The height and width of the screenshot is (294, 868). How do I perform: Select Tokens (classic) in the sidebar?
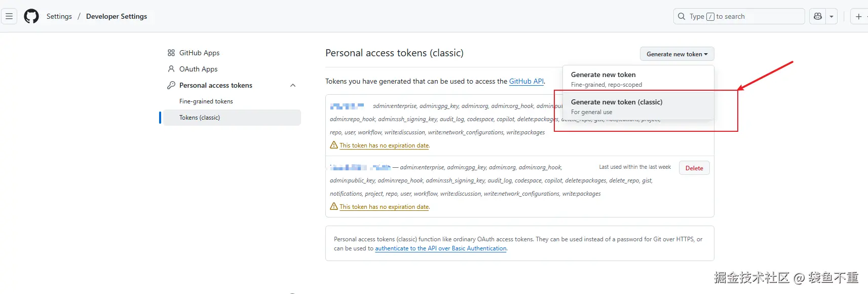point(200,118)
